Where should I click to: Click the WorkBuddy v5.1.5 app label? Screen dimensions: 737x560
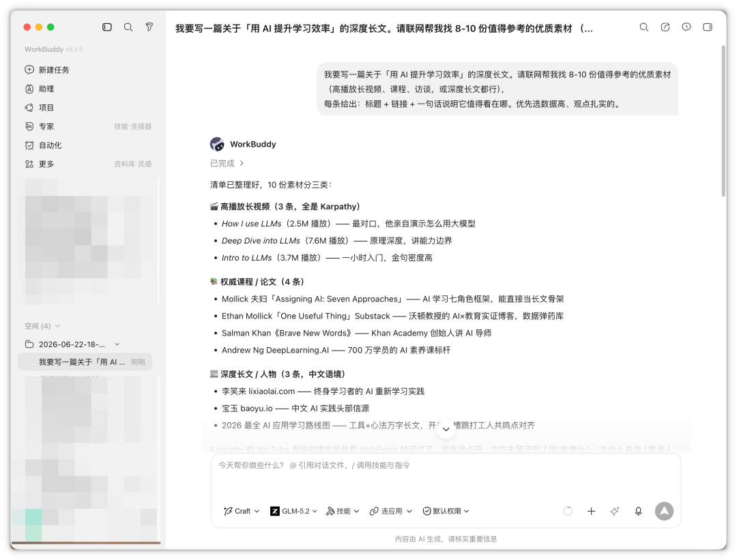(54, 49)
